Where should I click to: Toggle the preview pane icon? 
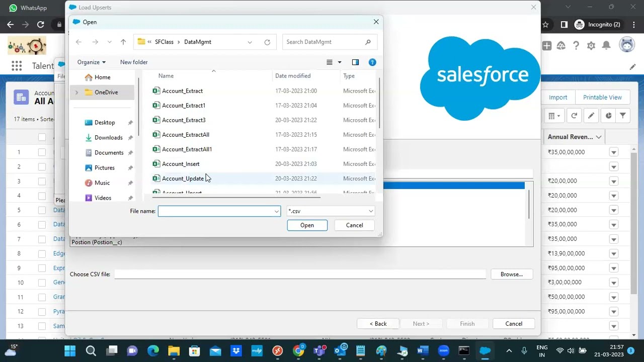(x=355, y=62)
